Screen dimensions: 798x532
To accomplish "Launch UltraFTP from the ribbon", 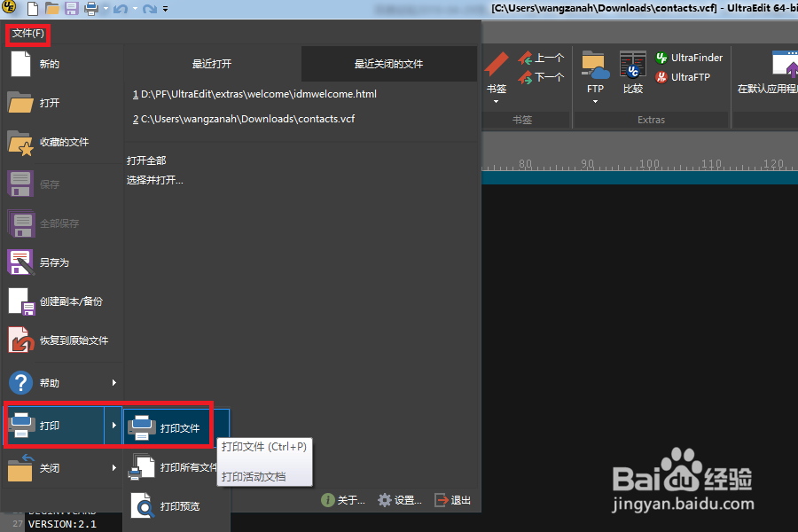I will click(x=683, y=77).
